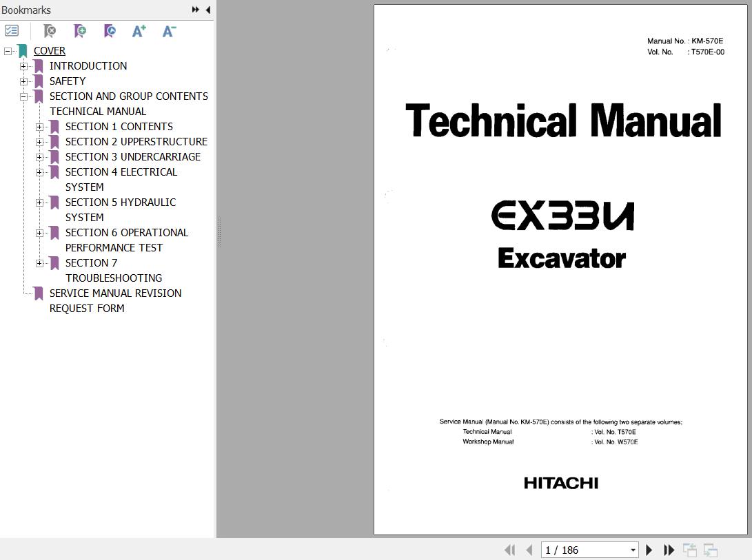This screenshot has height=560, width=752.
Task: Collapse the Bookmarks panel with the left arrow
Action: 208,10
